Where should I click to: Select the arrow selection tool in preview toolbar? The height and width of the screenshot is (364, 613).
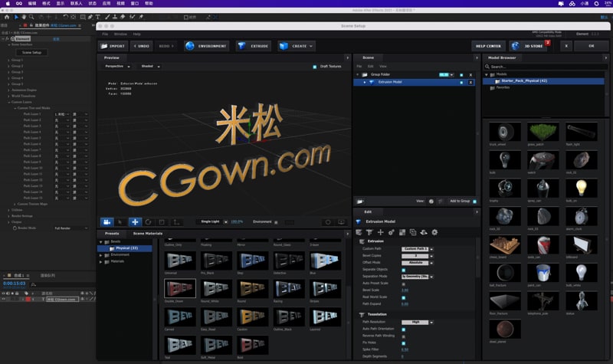click(x=120, y=222)
